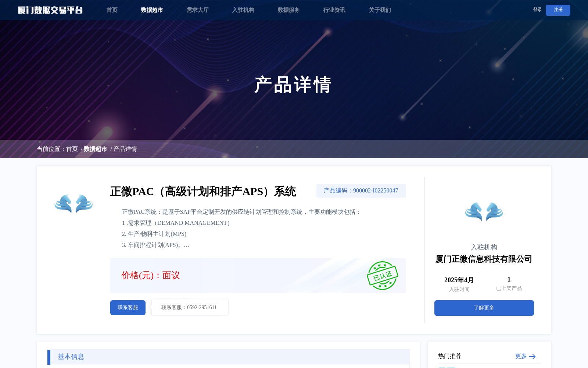Select 数据服务 in the top menu
The height and width of the screenshot is (368, 588).
288,10
